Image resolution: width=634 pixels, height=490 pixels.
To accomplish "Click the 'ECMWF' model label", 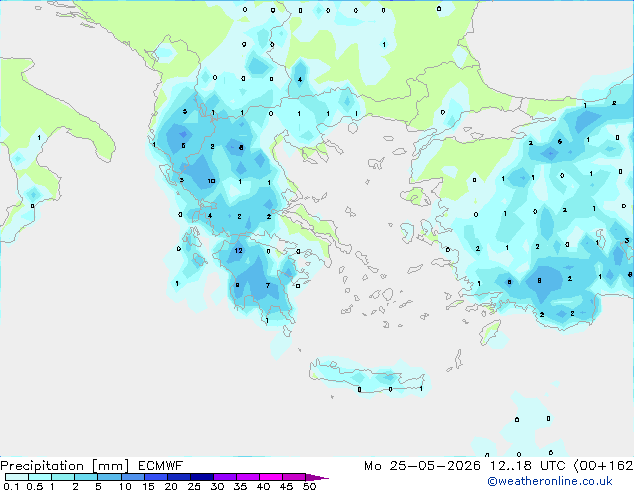I will pyautogui.click(x=161, y=466).
